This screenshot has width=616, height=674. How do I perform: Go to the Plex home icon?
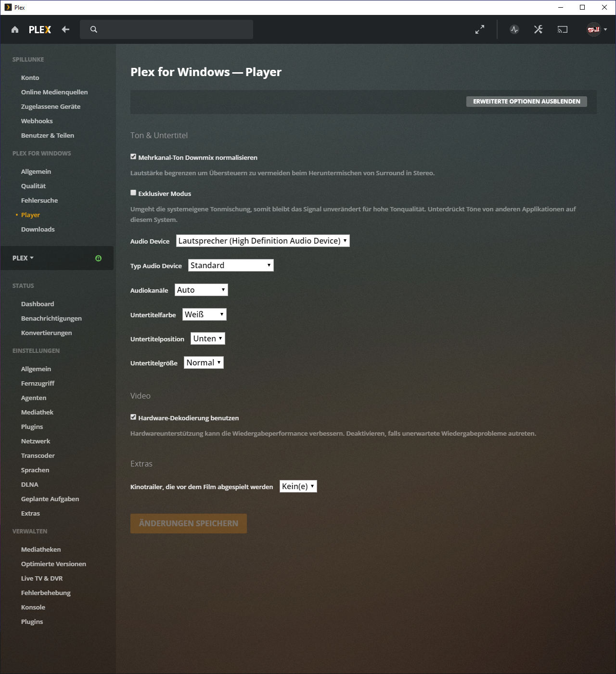coord(15,29)
